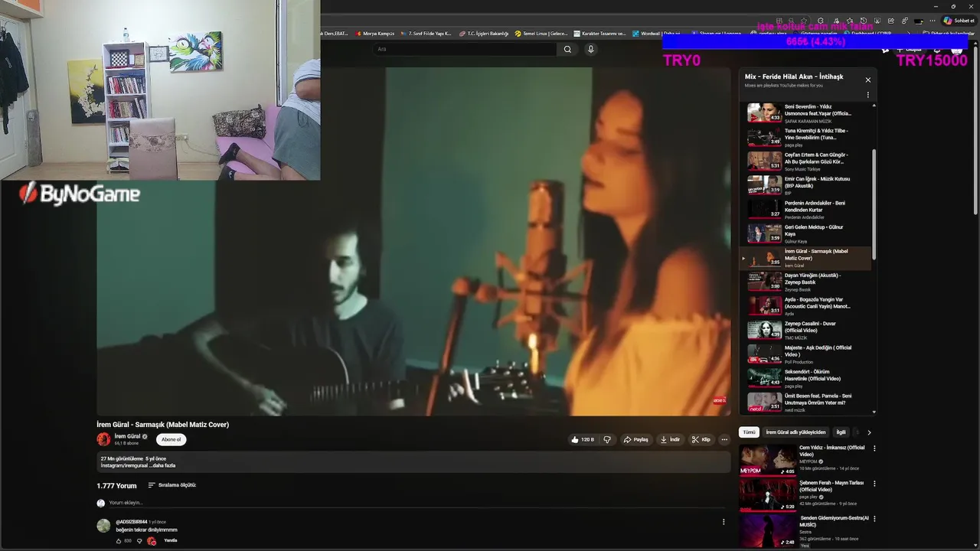
Task: Expand description with ...daha fazla
Action: 162,465
